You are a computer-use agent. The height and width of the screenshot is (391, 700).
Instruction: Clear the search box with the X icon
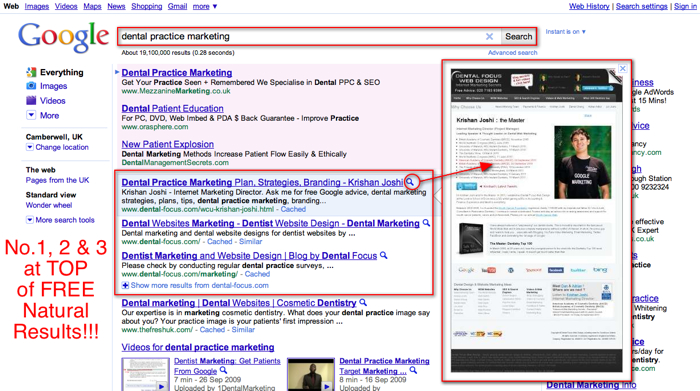pos(489,37)
